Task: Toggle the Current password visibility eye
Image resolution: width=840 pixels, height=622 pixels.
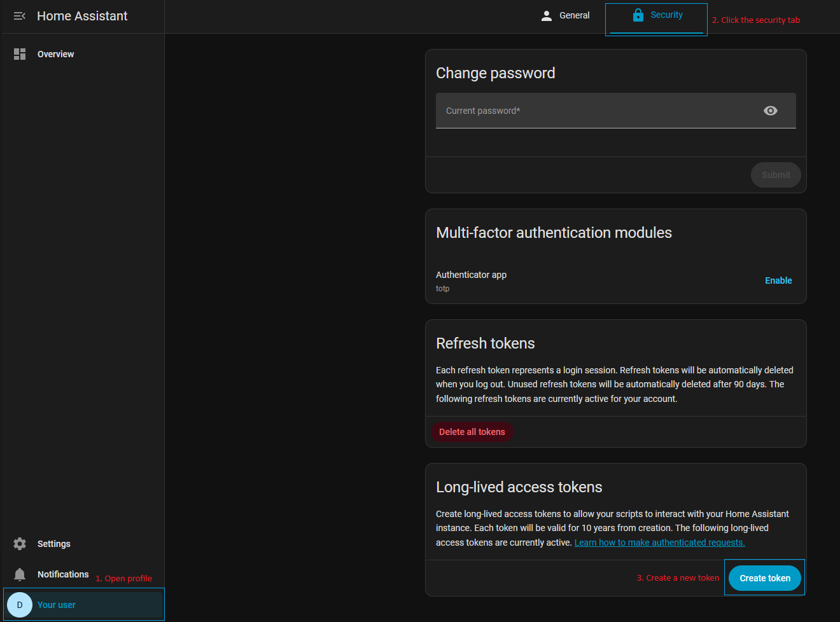Action: click(x=770, y=111)
